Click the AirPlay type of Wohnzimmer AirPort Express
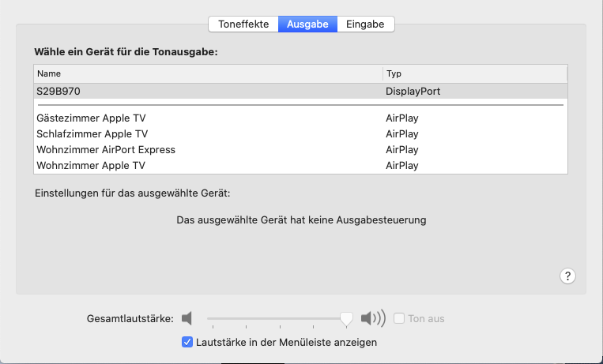Viewport: 603px width, 364px height. pyautogui.click(x=401, y=150)
